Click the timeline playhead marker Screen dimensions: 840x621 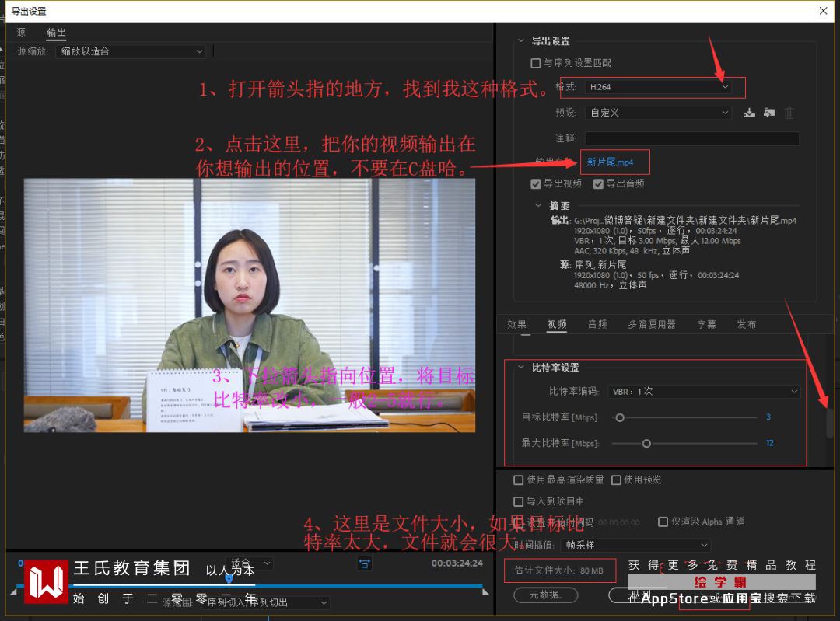pos(229,579)
